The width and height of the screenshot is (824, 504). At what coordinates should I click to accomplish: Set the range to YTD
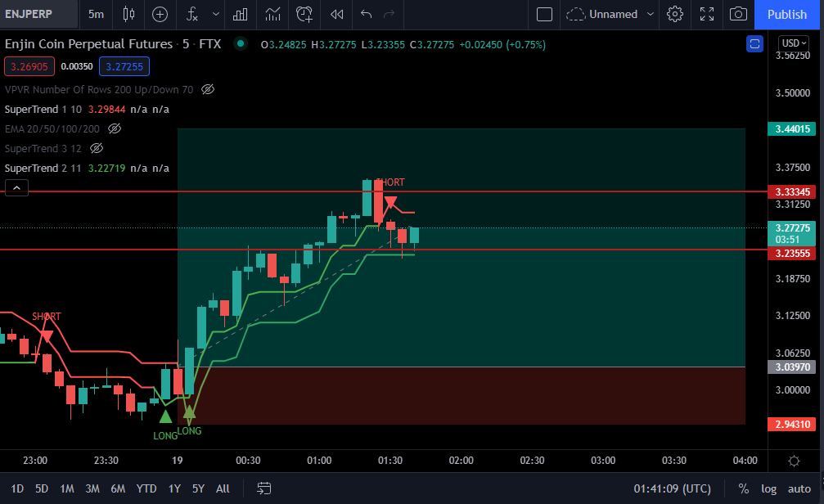click(x=146, y=488)
